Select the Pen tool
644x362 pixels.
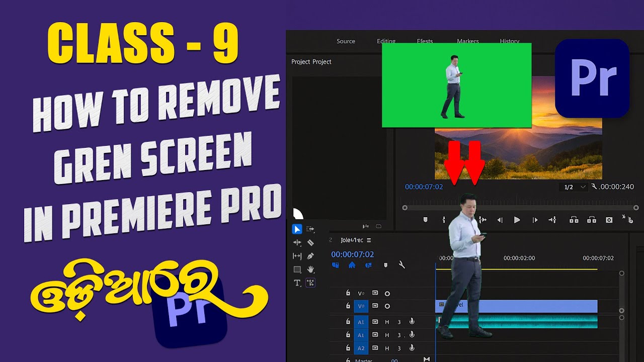click(x=310, y=256)
